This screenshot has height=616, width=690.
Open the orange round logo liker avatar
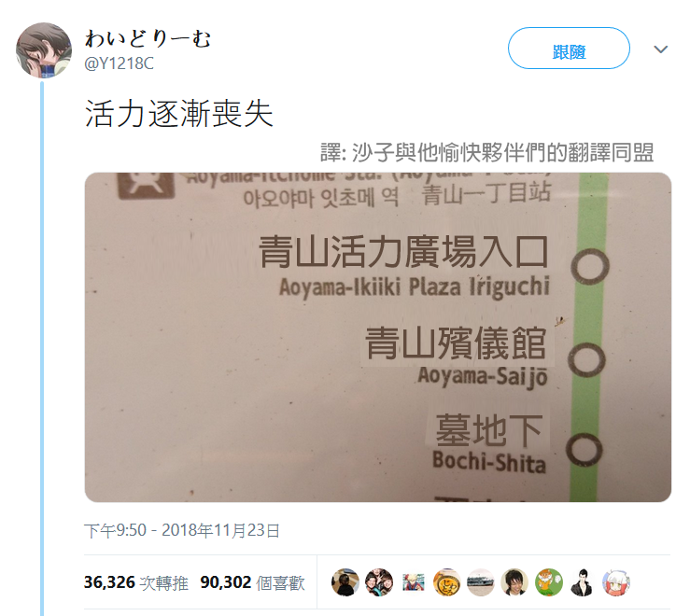(446, 582)
